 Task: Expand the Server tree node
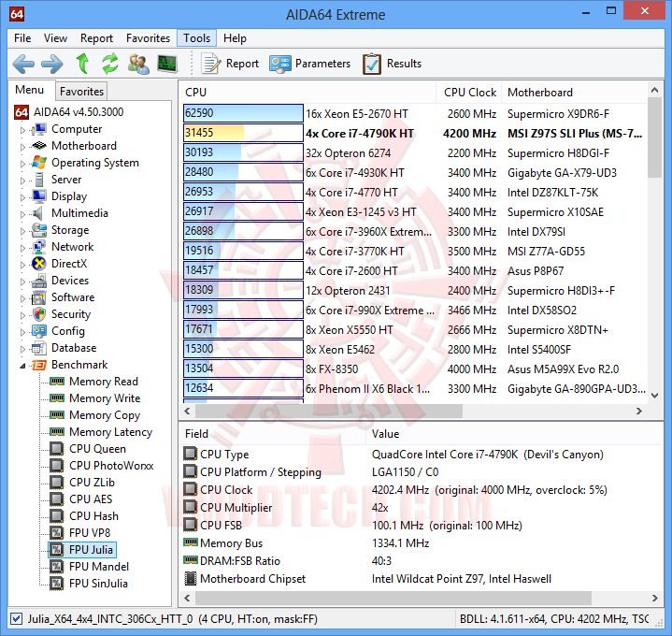click(22, 181)
